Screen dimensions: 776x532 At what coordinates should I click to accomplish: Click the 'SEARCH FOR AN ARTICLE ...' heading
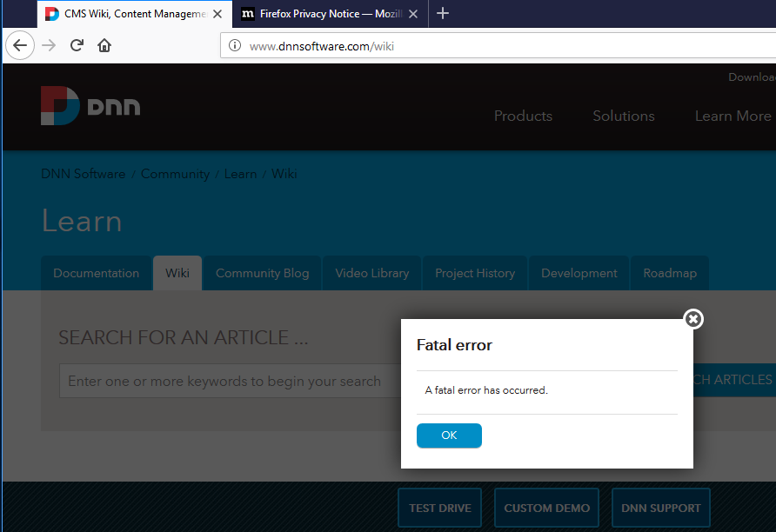pos(183,337)
